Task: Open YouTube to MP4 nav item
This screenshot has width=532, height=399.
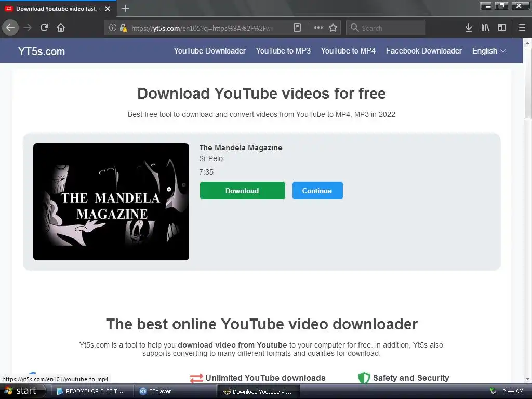Action: (x=348, y=51)
